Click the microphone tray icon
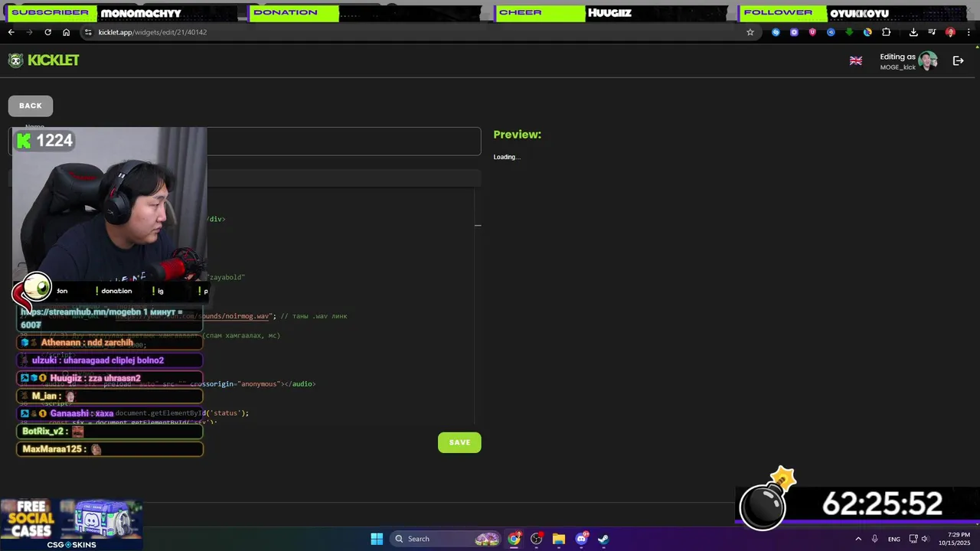Image resolution: width=980 pixels, height=551 pixels. pyautogui.click(x=874, y=539)
